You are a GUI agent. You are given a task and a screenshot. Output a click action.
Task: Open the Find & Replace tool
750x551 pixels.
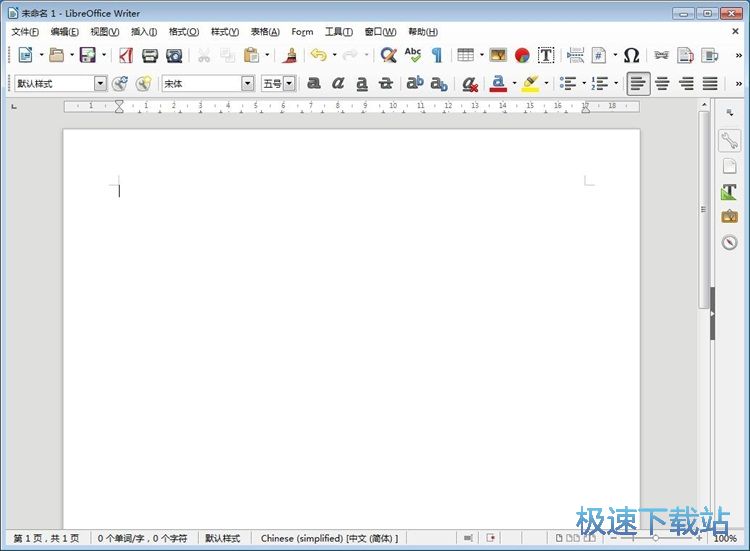(x=388, y=56)
